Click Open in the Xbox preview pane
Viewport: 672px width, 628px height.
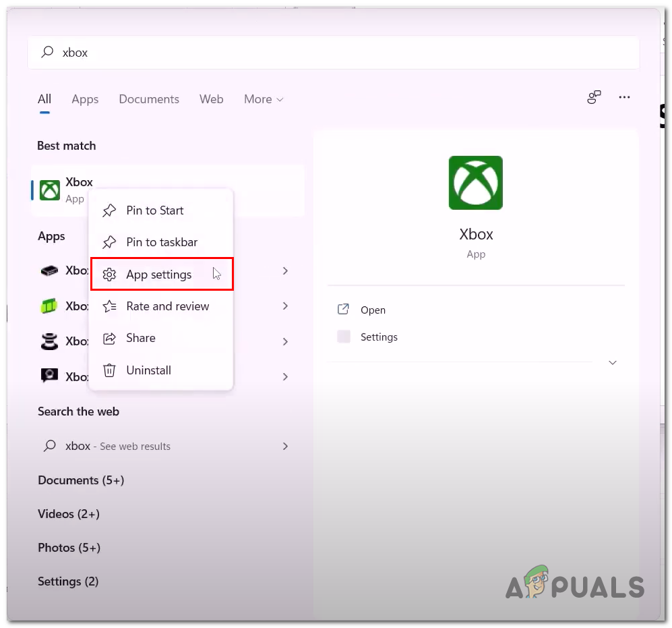pyautogui.click(x=373, y=310)
